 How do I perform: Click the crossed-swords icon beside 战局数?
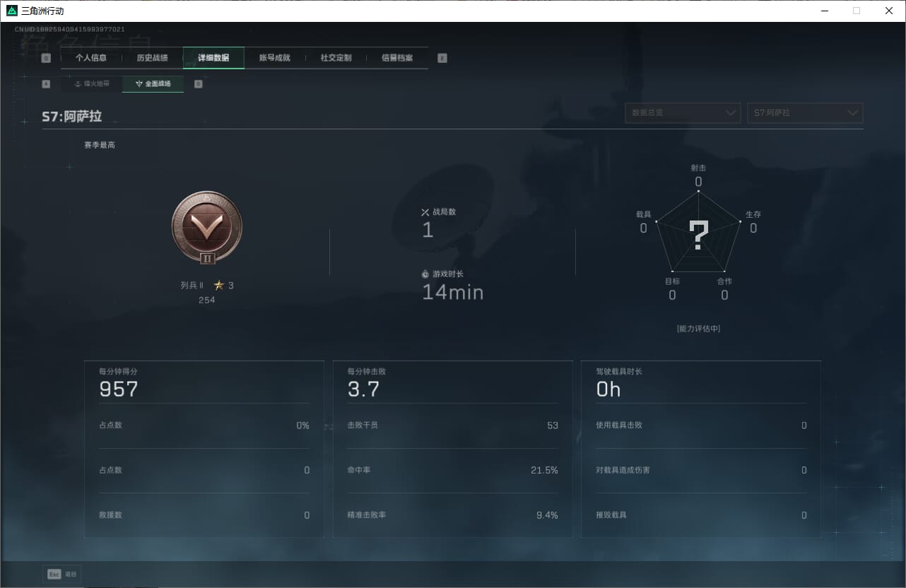425,212
